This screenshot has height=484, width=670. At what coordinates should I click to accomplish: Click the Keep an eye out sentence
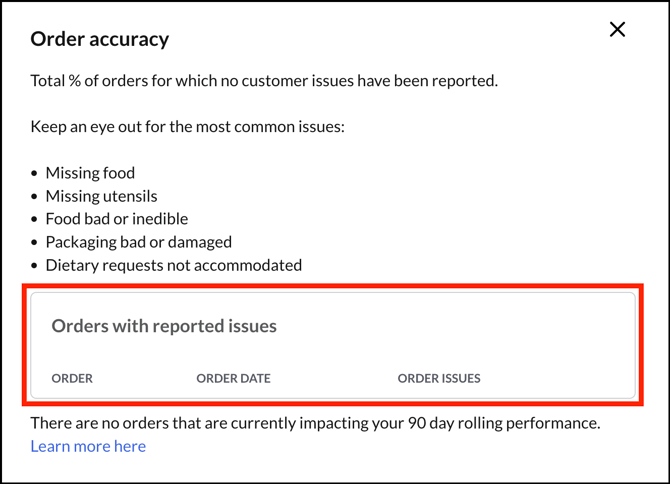coord(187,127)
